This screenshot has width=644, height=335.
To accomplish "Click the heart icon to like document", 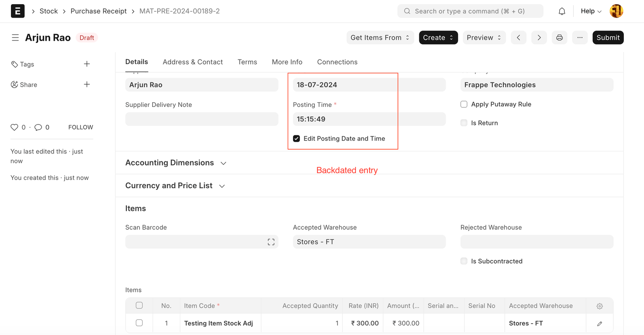I will [14, 127].
